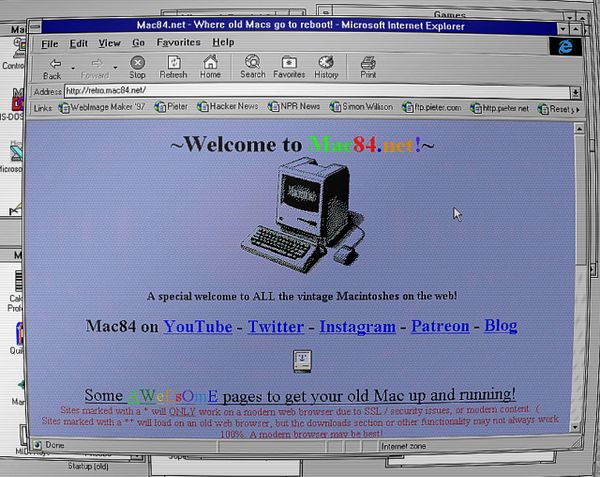Go to the Home page icon
Screen dimensions: 600x477
point(210,67)
